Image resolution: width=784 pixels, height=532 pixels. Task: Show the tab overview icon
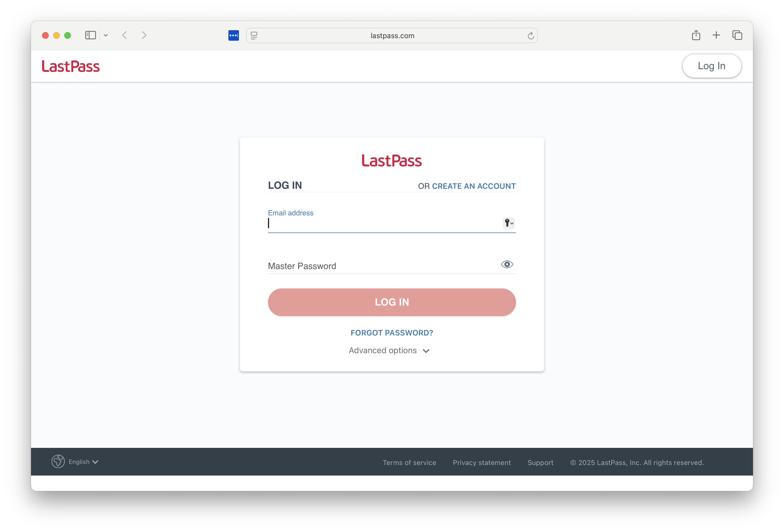pyautogui.click(x=737, y=35)
